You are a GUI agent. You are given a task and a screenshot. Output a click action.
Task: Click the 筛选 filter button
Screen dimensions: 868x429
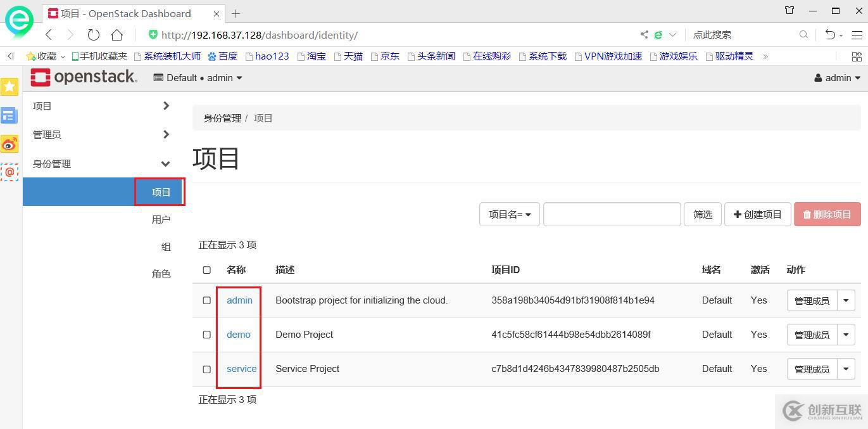pos(703,214)
